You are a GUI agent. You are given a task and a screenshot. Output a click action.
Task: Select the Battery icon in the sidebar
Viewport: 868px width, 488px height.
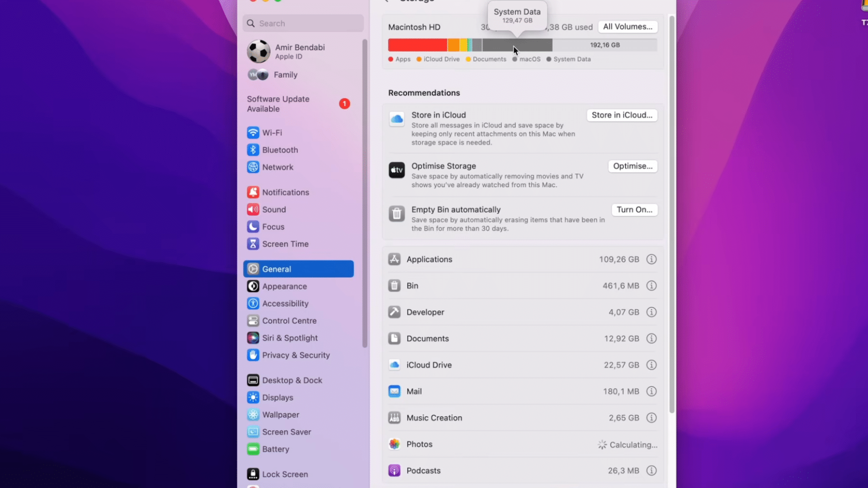coord(253,449)
